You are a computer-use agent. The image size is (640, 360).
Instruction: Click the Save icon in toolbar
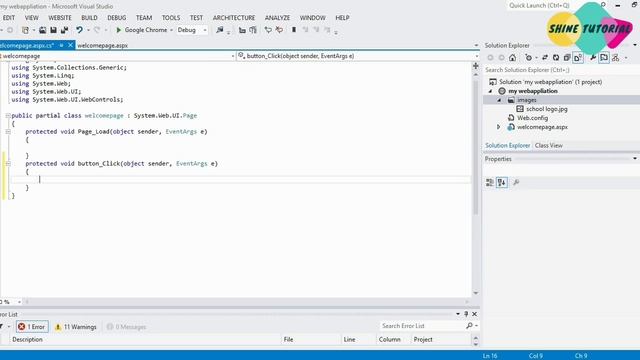[53, 30]
